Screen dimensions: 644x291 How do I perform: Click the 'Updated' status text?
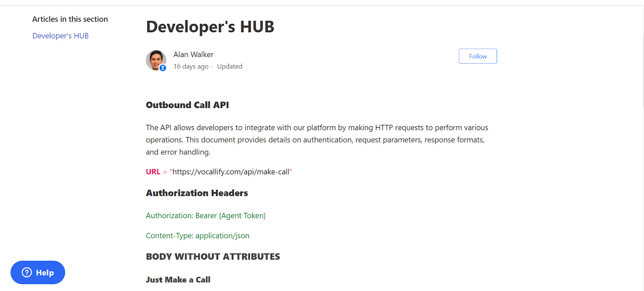[x=229, y=67]
